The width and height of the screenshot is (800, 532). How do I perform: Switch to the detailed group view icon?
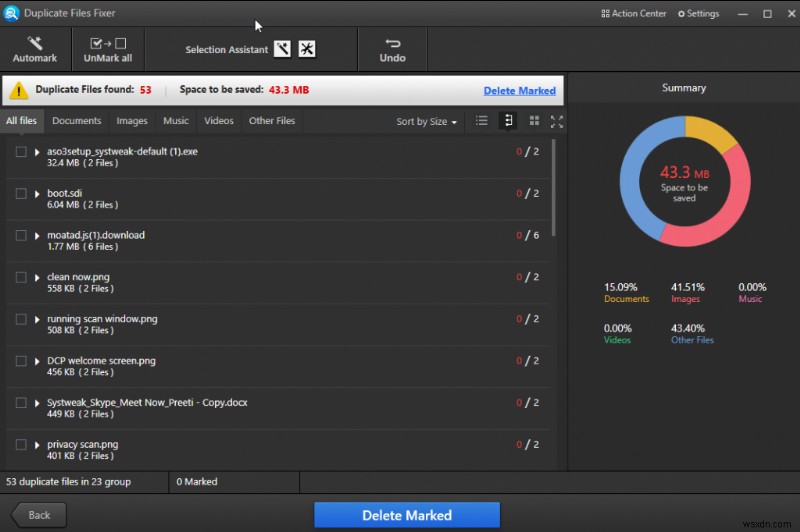point(508,121)
